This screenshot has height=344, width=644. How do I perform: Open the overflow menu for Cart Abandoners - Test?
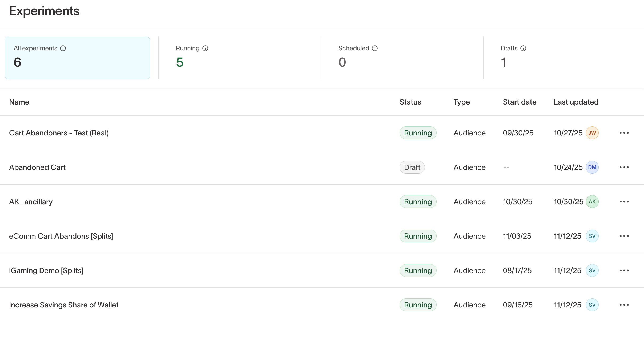(625, 133)
